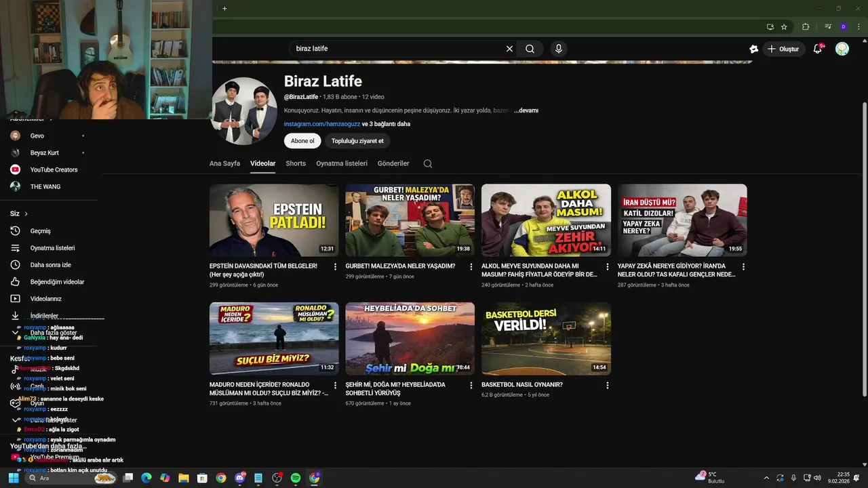The height and width of the screenshot is (488, 868).
Task: Open options menu for ŞEHİR Mİ DOĞA MI video
Action: point(471,385)
